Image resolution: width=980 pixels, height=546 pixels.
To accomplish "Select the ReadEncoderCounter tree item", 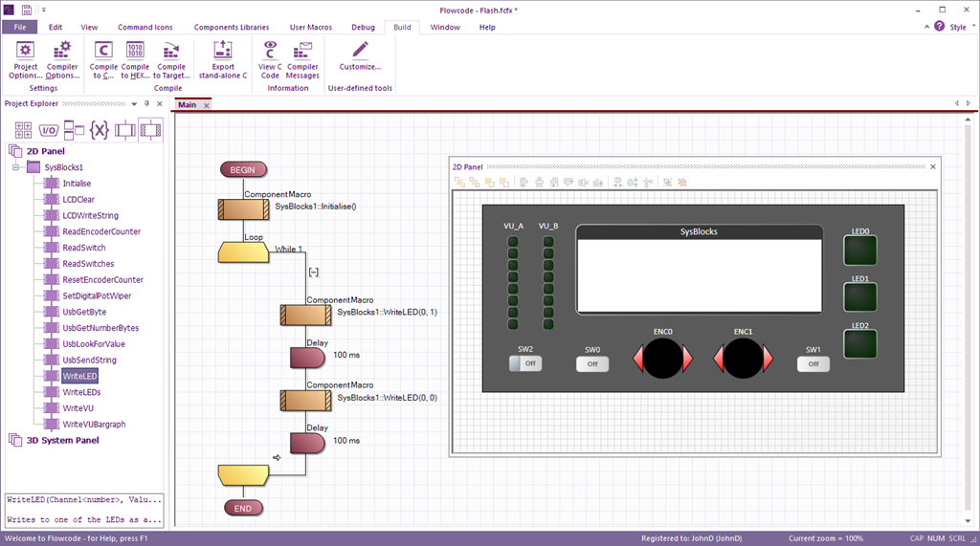I will click(x=101, y=231).
